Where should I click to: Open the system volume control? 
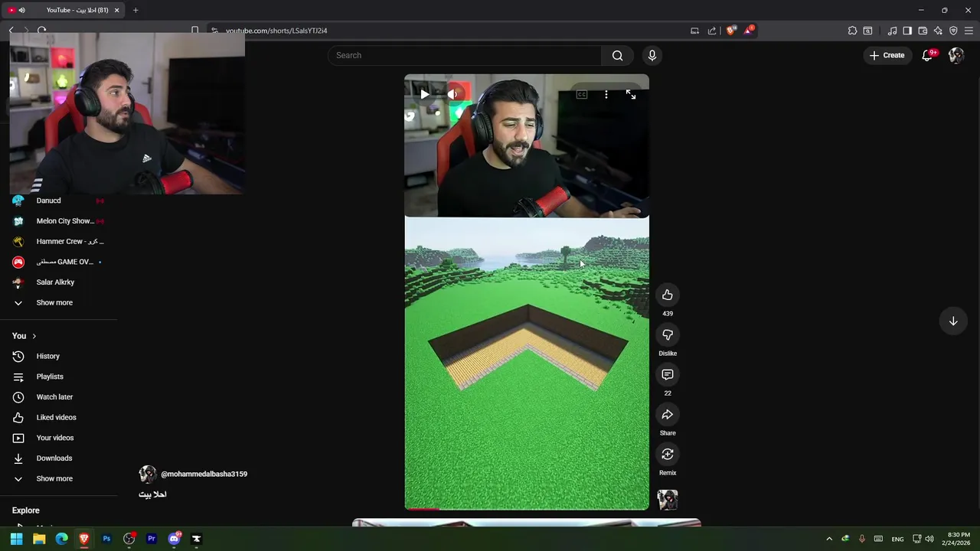pyautogui.click(x=929, y=539)
